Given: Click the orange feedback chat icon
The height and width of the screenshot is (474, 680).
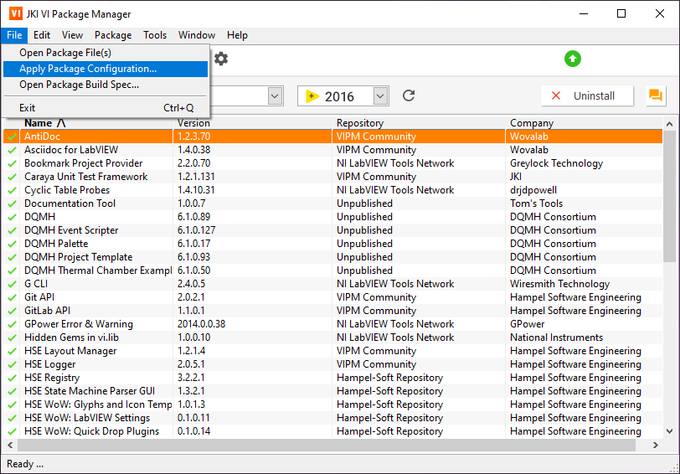Looking at the screenshot, I should (655, 95).
